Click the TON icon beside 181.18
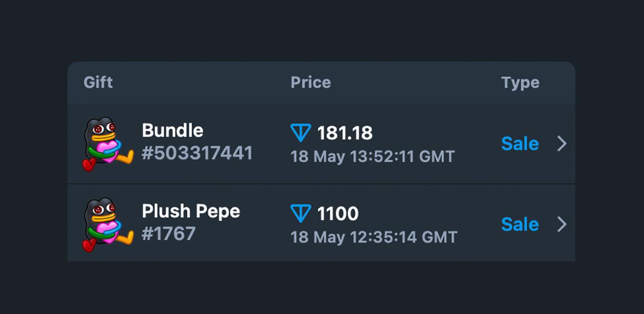 301,133
